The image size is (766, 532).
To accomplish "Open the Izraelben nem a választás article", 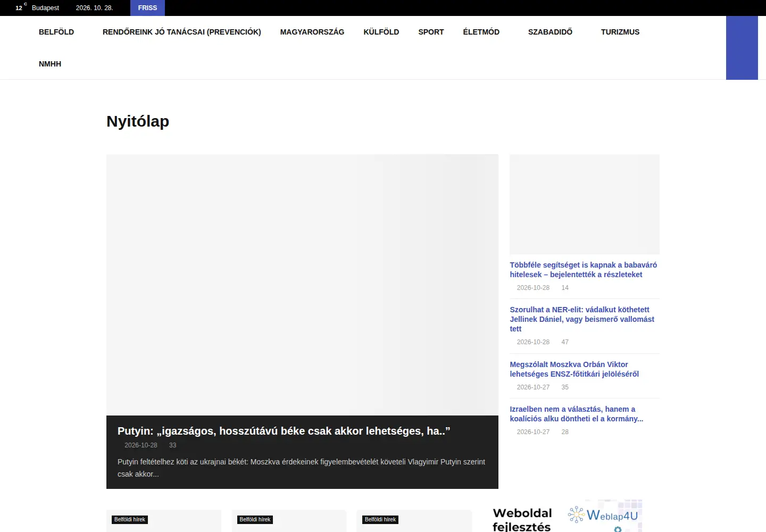I will click(577, 414).
